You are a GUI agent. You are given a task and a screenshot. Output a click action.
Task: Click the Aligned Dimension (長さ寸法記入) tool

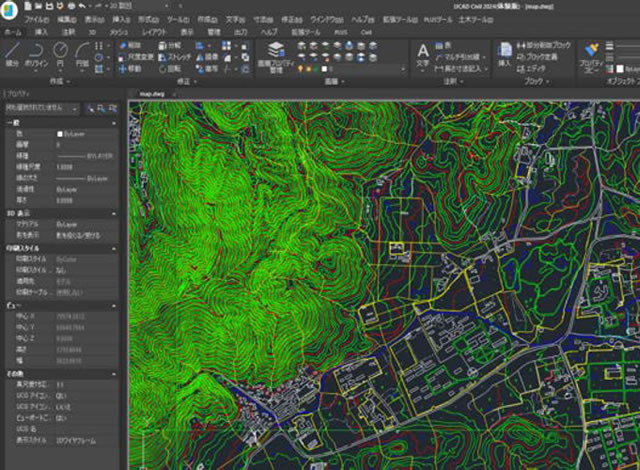click(459, 69)
